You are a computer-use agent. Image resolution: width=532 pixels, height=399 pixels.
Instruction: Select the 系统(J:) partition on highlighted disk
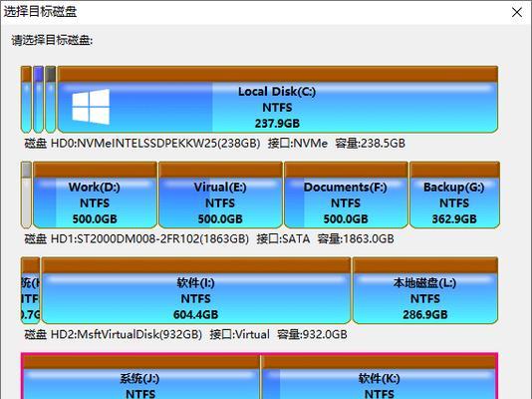click(140, 377)
